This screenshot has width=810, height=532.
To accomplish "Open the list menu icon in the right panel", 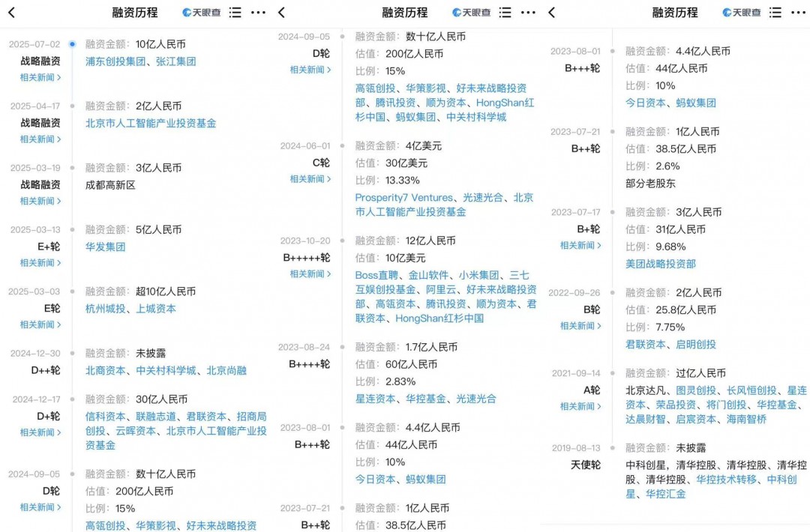I will 775,13.
